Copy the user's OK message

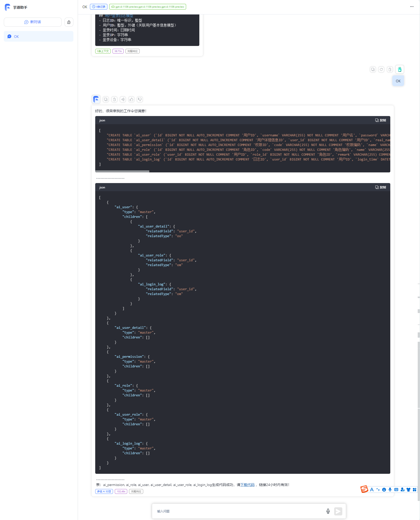(373, 69)
